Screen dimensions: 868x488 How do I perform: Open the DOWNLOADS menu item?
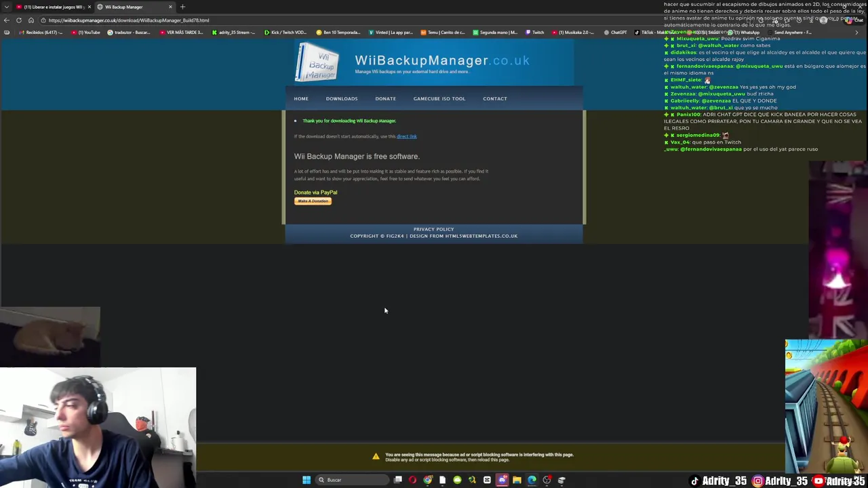pos(342,98)
